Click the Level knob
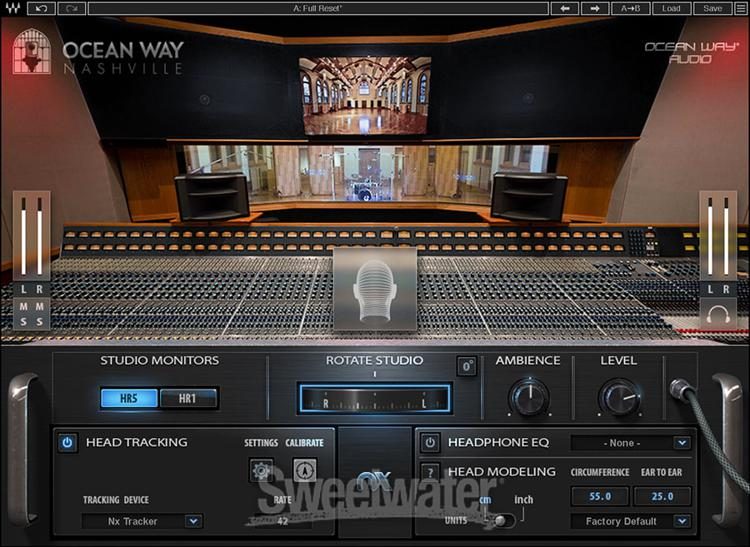The height and width of the screenshot is (547, 750). [620, 397]
